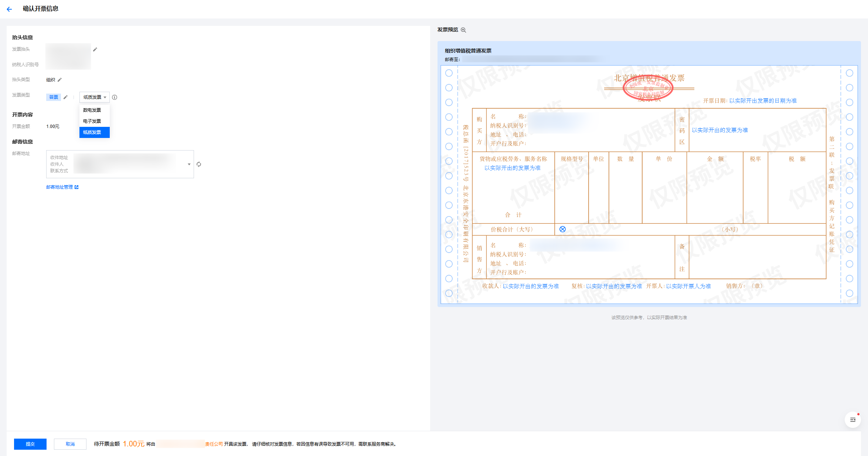Click the external link icon after 邮寄地址管理
The width and height of the screenshot is (868, 456).
pyautogui.click(x=76, y=187)
